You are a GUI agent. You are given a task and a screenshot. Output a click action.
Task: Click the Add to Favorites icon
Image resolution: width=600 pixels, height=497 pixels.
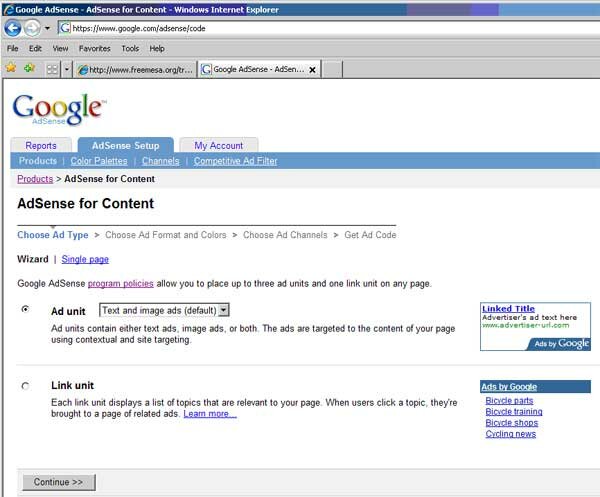[29, 68]
